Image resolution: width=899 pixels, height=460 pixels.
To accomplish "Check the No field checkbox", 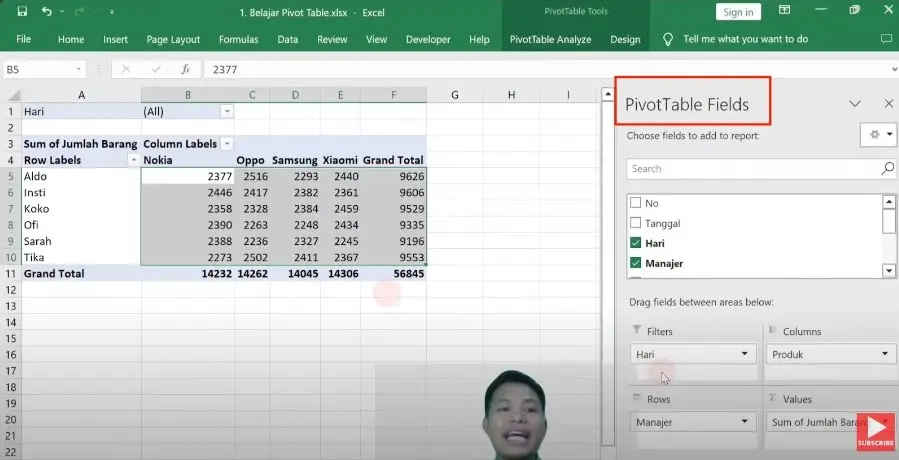I will point(635,202).
